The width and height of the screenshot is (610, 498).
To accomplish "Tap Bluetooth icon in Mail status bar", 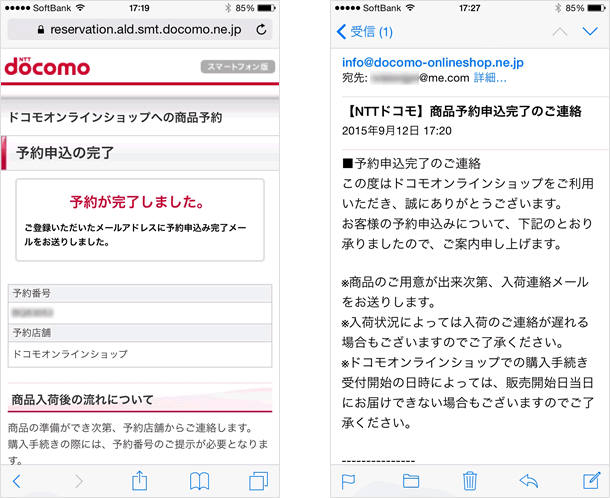I will point(558,8).
